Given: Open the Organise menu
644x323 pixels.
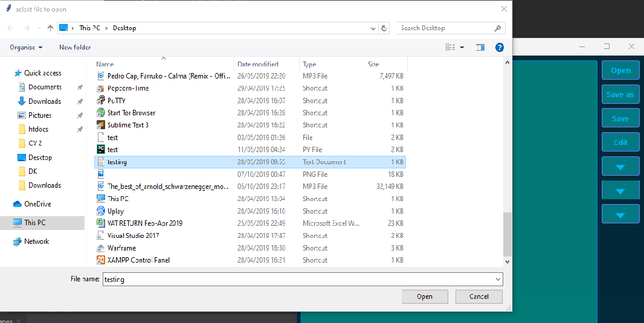Looking at the screenshot, I should [x=26, y=47].
